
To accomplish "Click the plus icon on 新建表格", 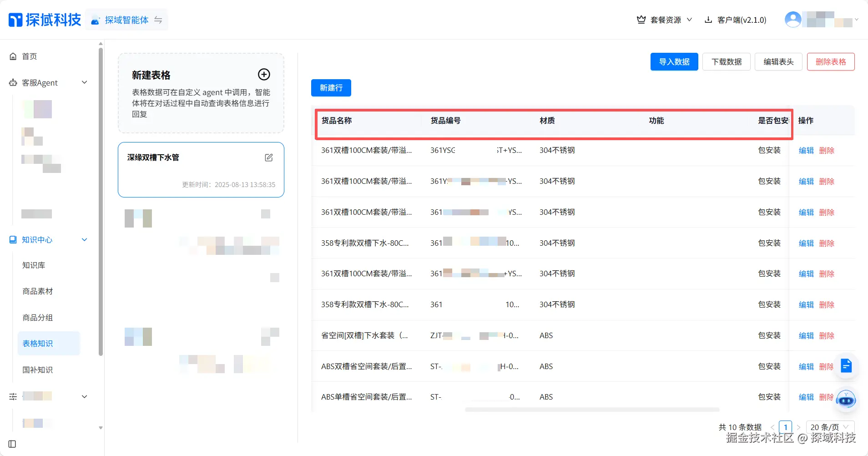I will click(264, 74).
